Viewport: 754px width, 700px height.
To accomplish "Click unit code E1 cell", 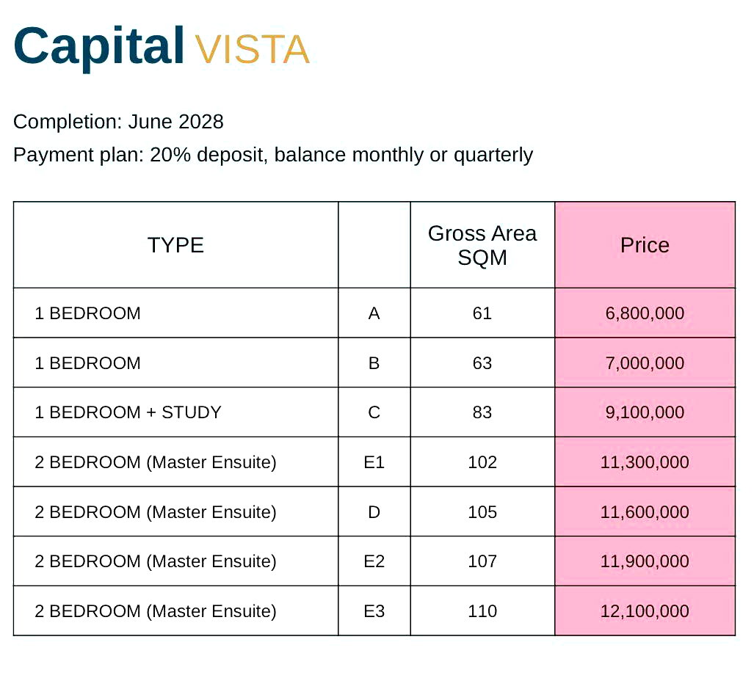I will (374, 462).
